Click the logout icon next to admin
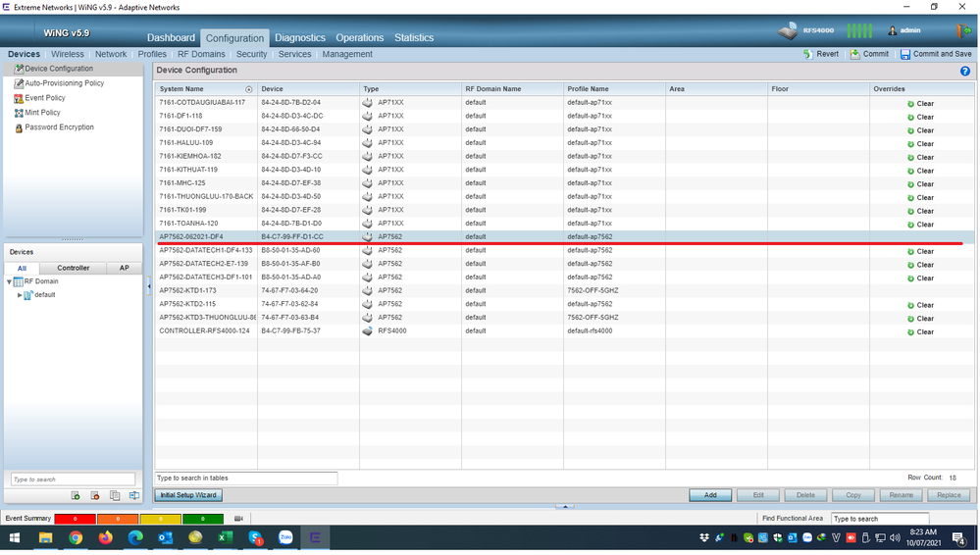This screenshot has height=555, width=980. 963,30
